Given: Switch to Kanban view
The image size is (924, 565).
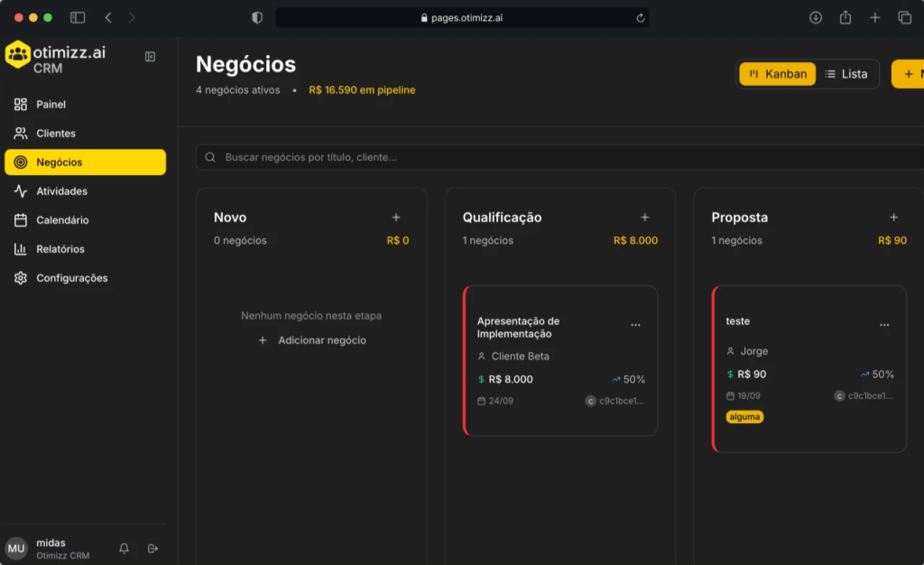Looking at the screenshot, I should (777, 74).
